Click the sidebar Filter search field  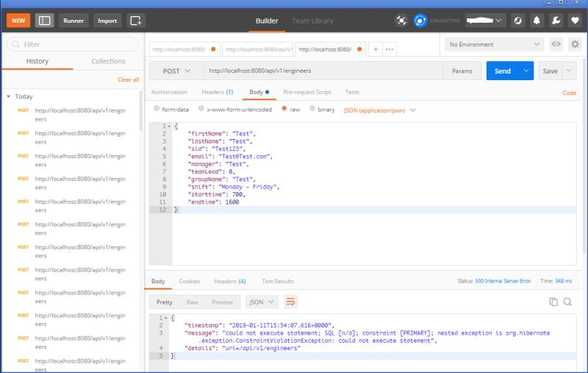[73, 44]
